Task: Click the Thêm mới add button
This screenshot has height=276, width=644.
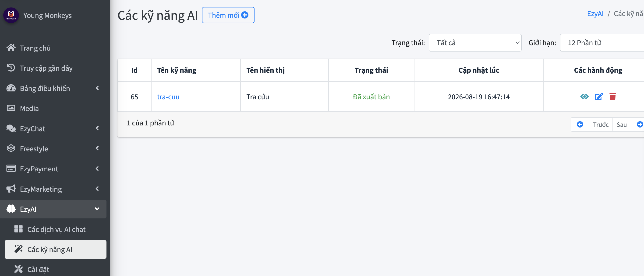Action: [228, 15]
